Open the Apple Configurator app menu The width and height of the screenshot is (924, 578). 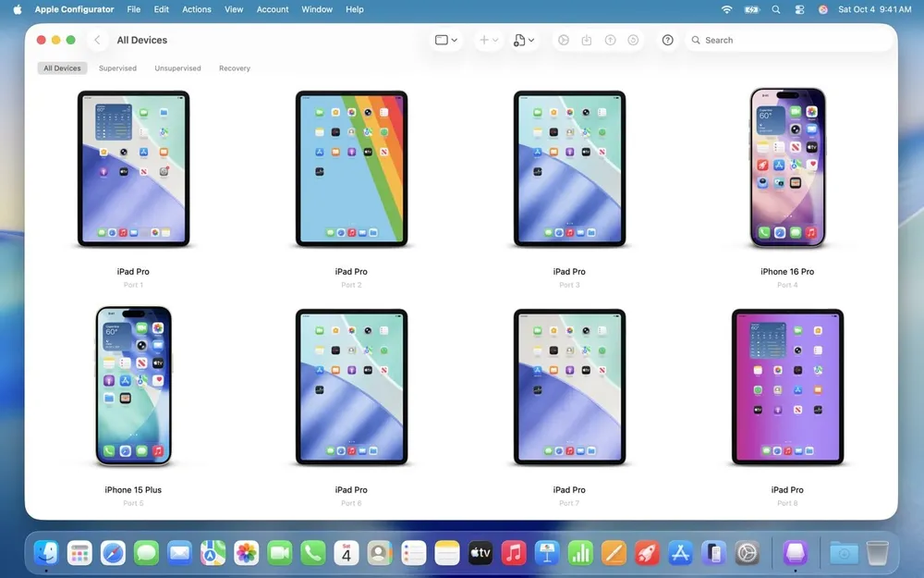[x=74, y=9]
